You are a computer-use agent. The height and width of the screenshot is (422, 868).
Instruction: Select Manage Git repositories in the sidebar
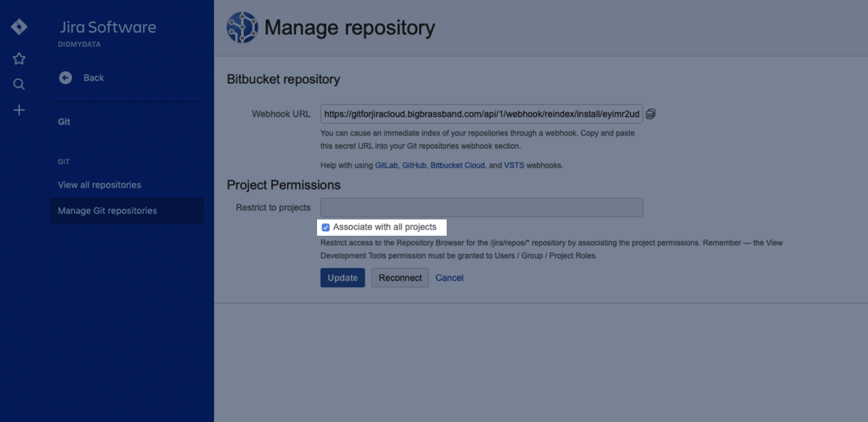pyautogui.click(x=107, y=211)
